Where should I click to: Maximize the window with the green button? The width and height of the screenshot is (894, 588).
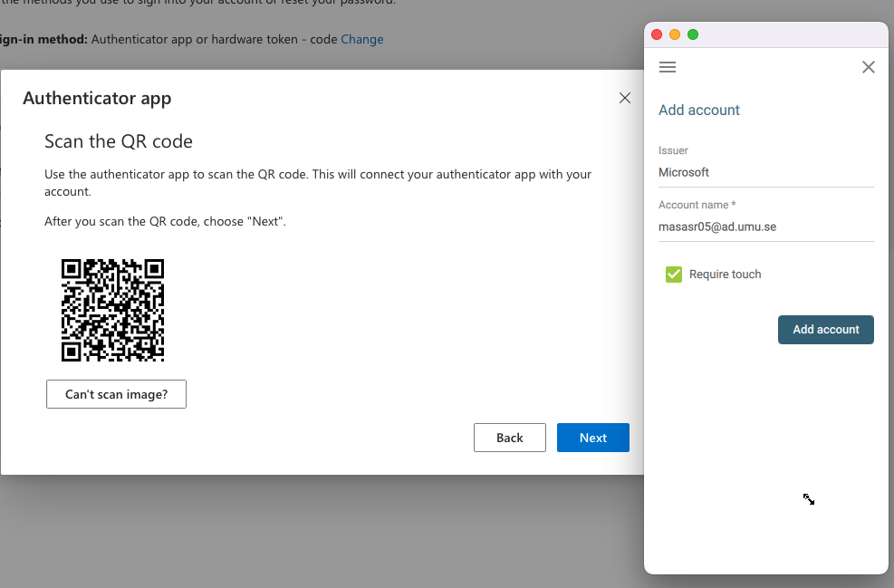click(693, 34)
